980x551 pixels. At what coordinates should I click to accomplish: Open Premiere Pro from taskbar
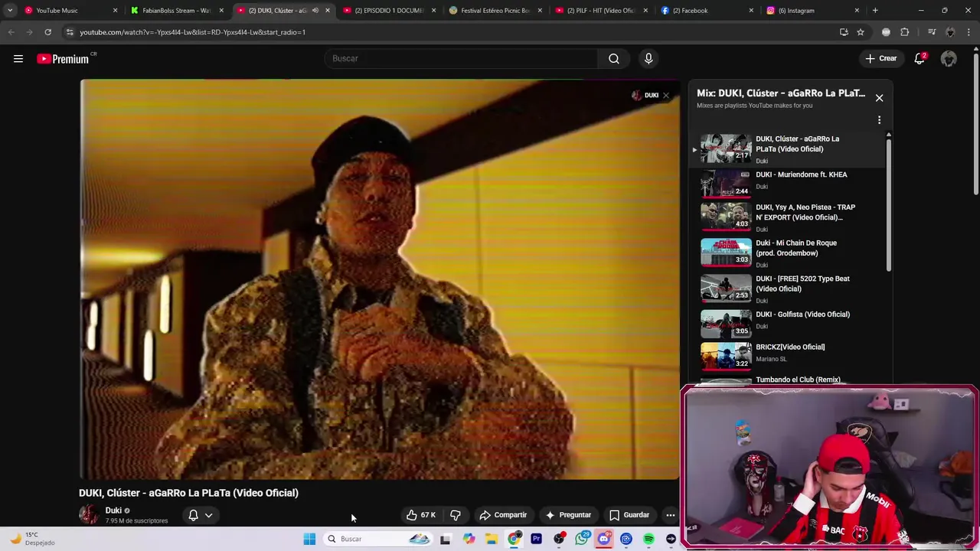[536, 539]
